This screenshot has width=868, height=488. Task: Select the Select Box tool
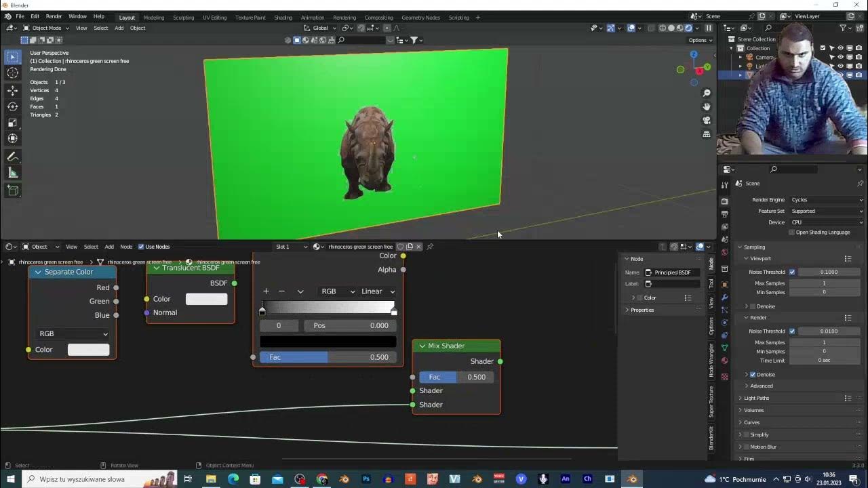[x=12, y=57]
